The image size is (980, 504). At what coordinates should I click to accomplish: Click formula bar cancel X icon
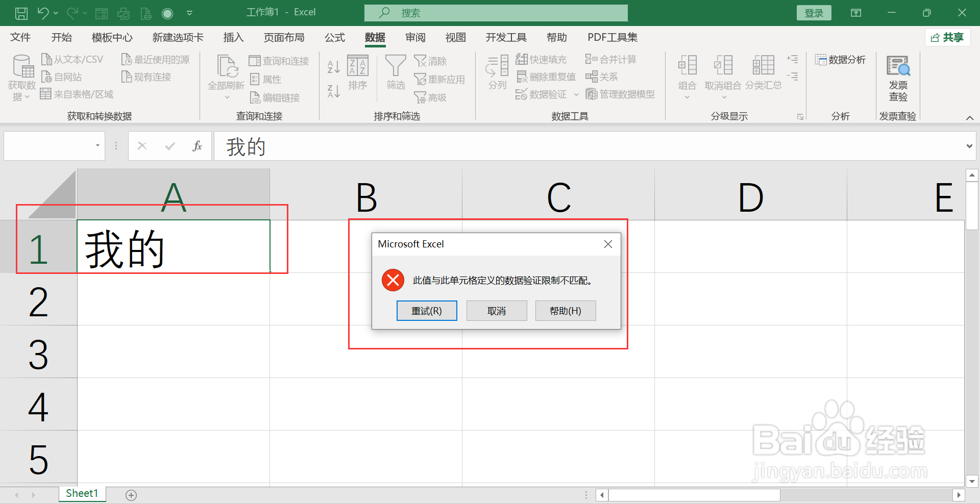[142, 146]
